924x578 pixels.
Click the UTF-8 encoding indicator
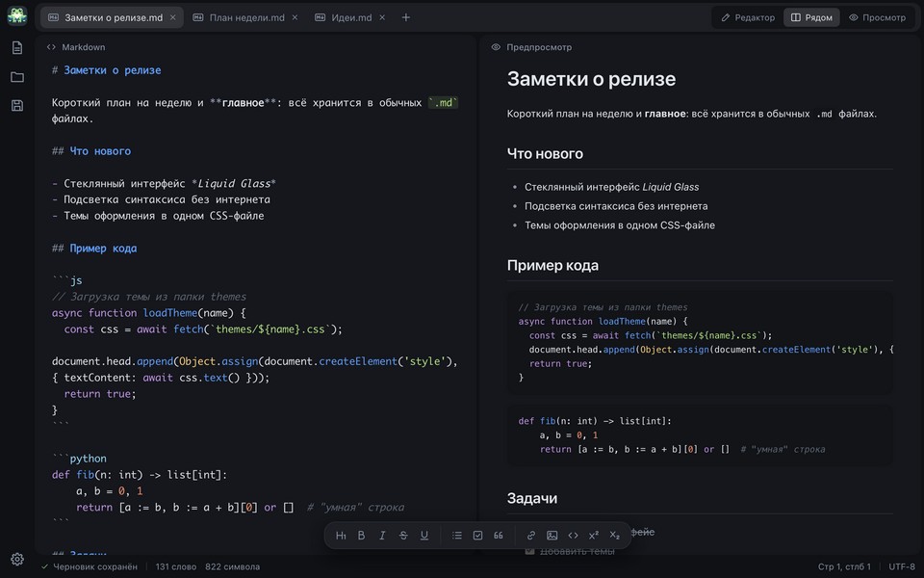(x=902, y=566)
